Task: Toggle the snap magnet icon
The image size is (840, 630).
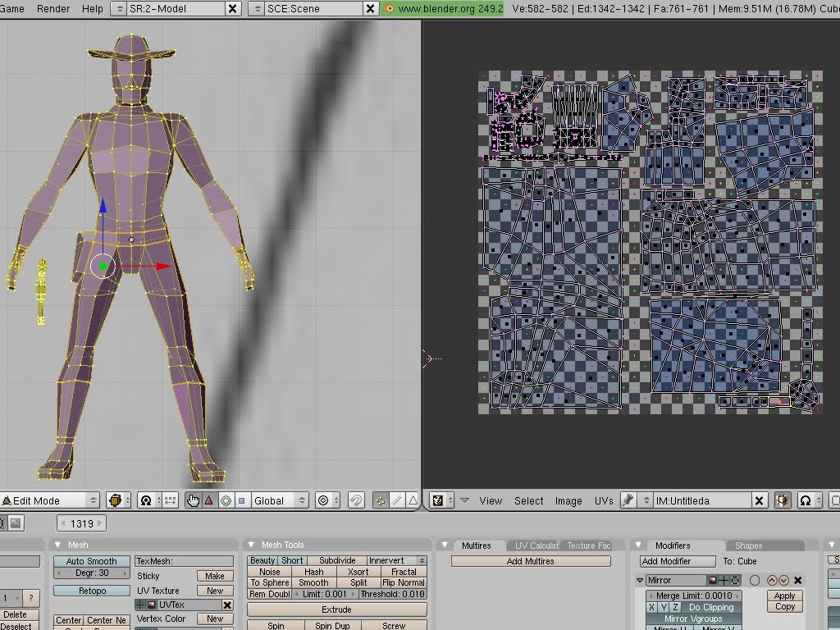Action: (x=356, y=500)
